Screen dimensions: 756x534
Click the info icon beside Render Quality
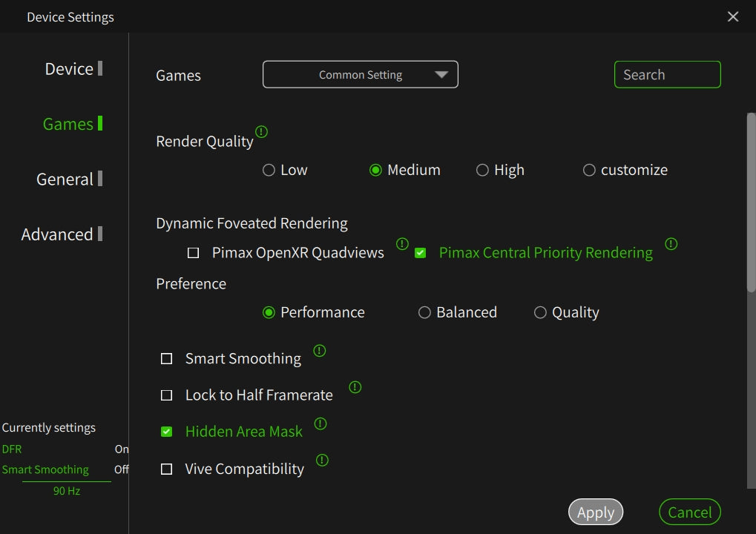pos(261,132)
